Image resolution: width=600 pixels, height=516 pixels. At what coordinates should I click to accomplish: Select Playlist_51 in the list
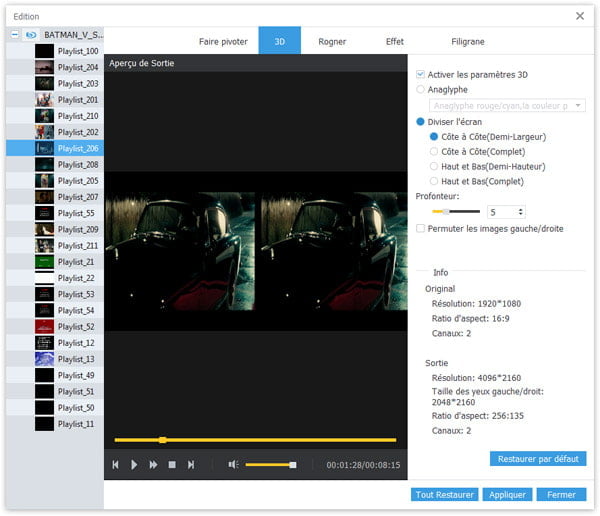click(x=55, y=392)
